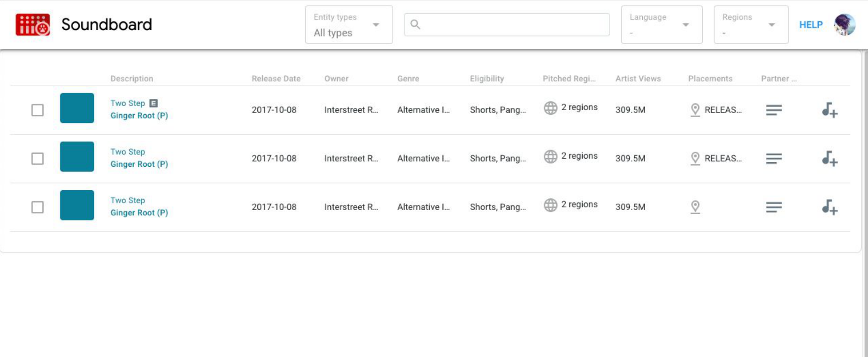
Task: Click first row's 2 regions text
Action: point(579,108)
